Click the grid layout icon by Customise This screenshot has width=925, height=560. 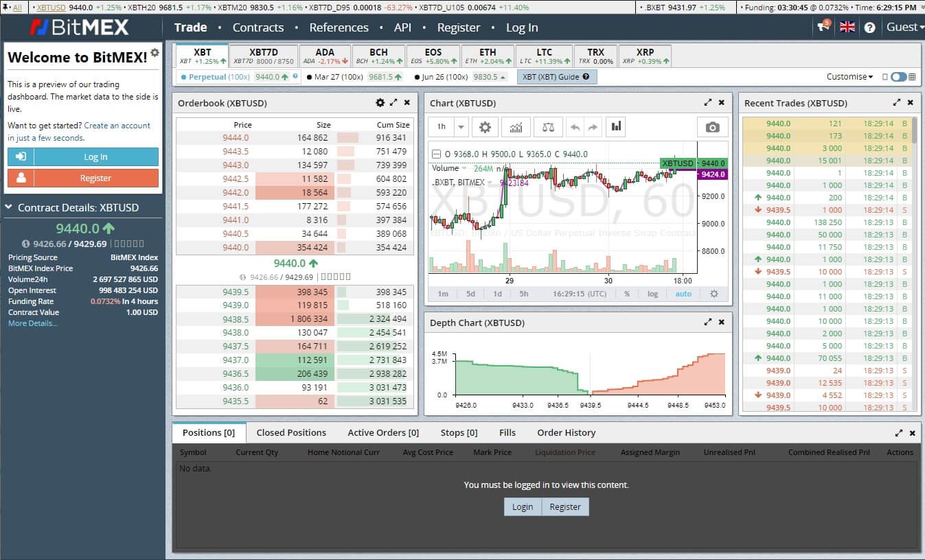tap(913, 77)
